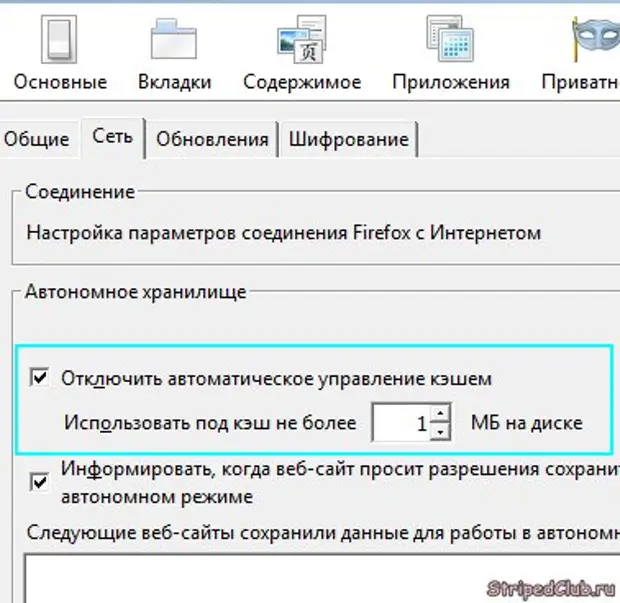This screenshot has height=603, width=620.
Task: Click the Настройка параметров соединения Firefox text
Action: click(283, 233)
